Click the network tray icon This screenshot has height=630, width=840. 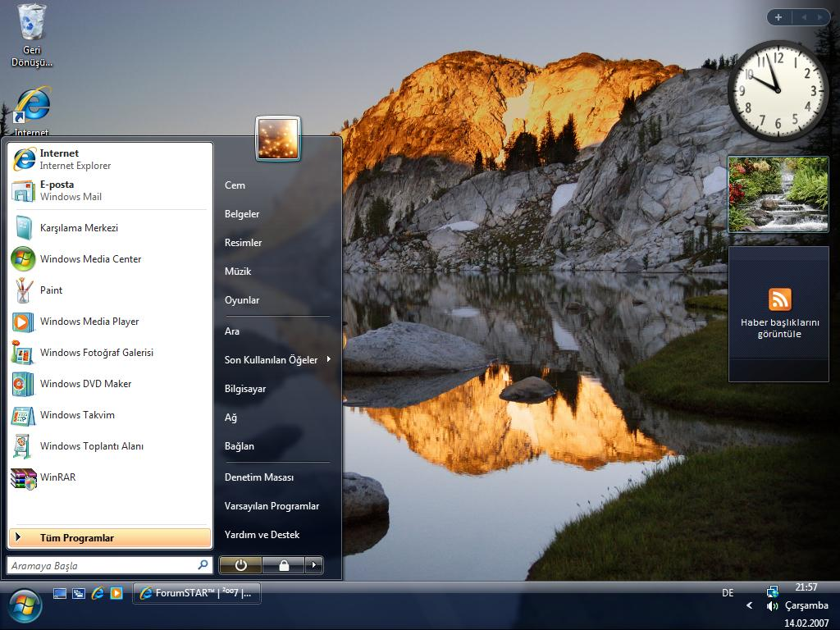[772, 591]
